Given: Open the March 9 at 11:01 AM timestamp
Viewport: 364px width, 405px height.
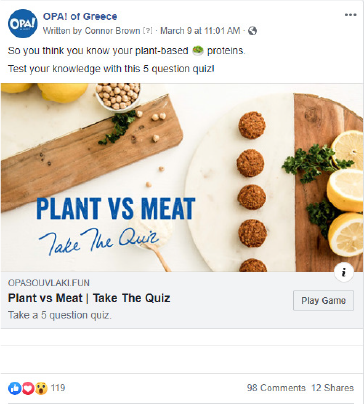Looking at the screenshot, I should click(200, 31).
